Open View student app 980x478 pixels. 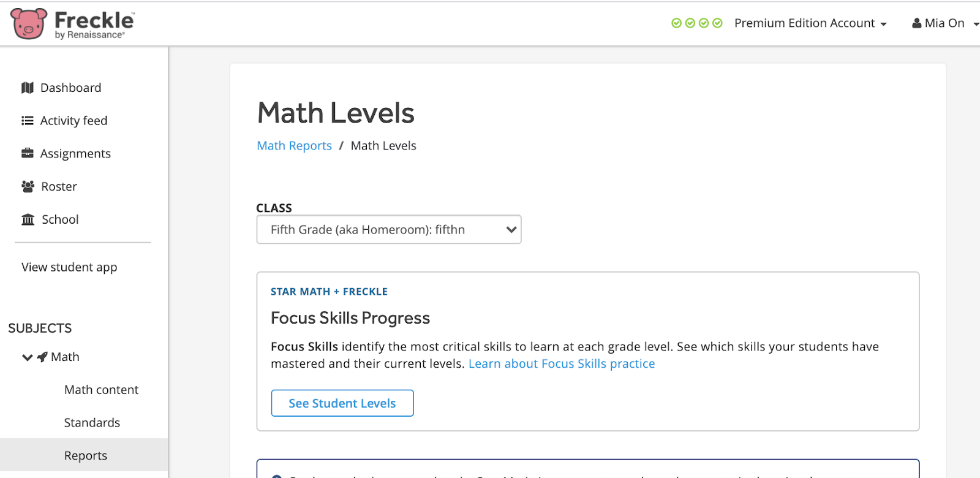[68, 267]
